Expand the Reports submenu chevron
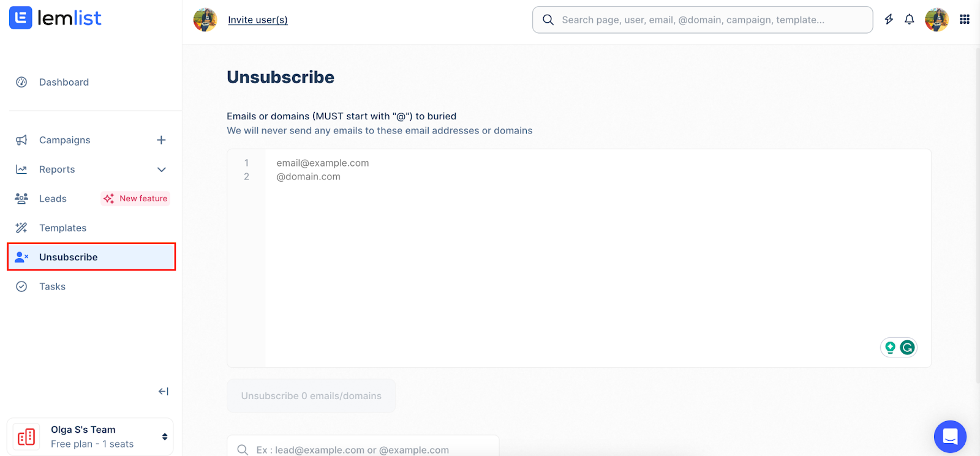The width and height of the screenshot is (980, 456). tap(162, 170)
